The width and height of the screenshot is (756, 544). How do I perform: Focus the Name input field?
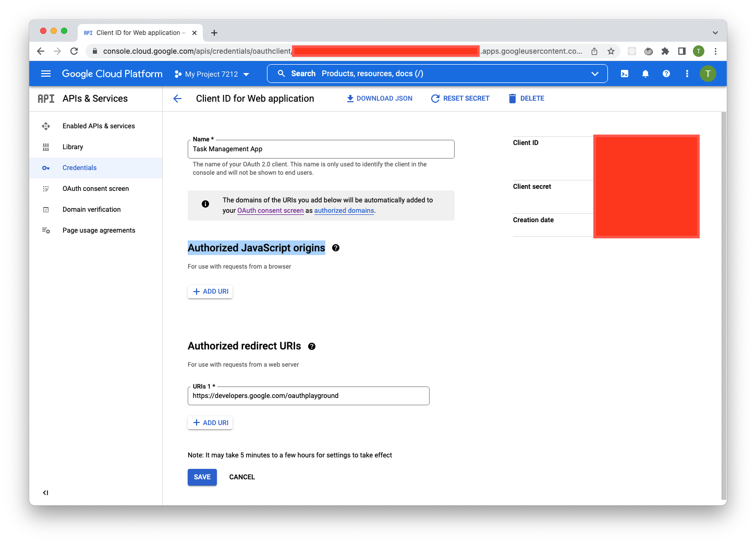[x=321, y=149]
